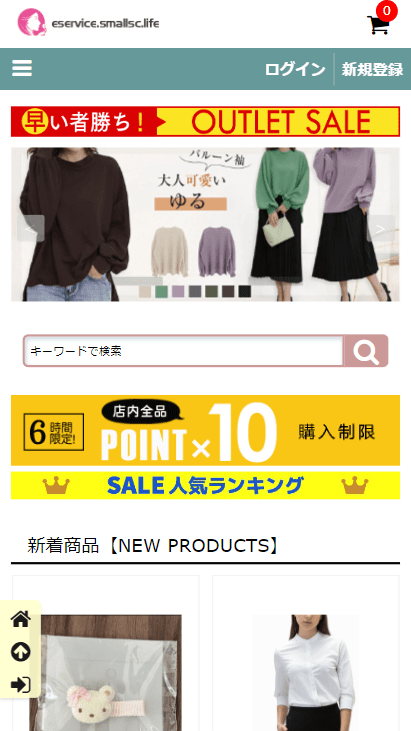
Task: Click the pink site logo
Action: pos(32,22)
